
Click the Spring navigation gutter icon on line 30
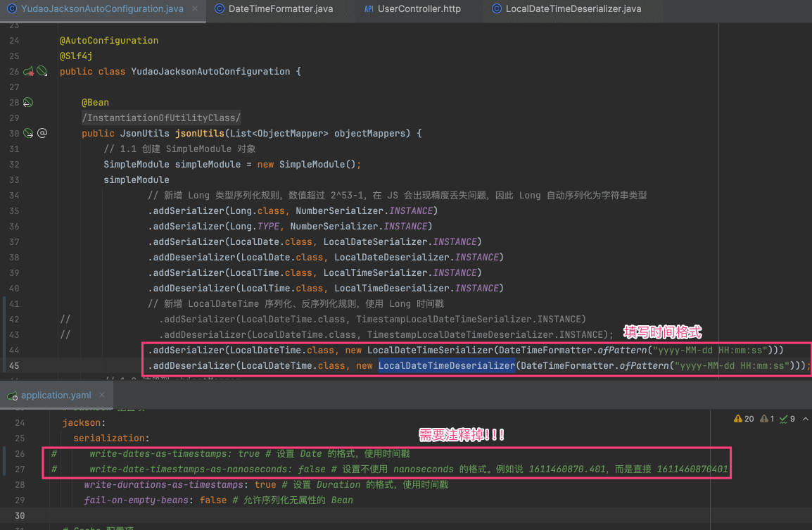click(28, 133)
